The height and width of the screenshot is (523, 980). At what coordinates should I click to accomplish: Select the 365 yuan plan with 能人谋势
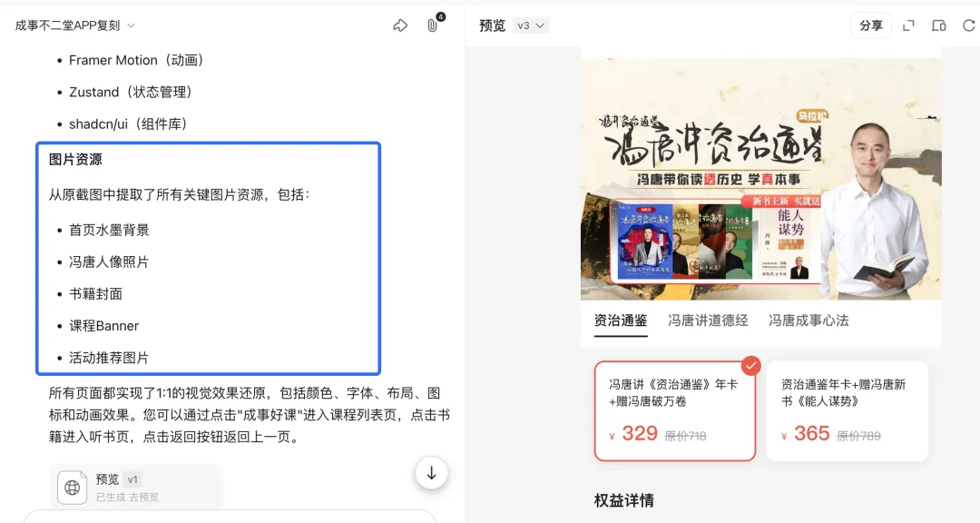coord(847,411)
